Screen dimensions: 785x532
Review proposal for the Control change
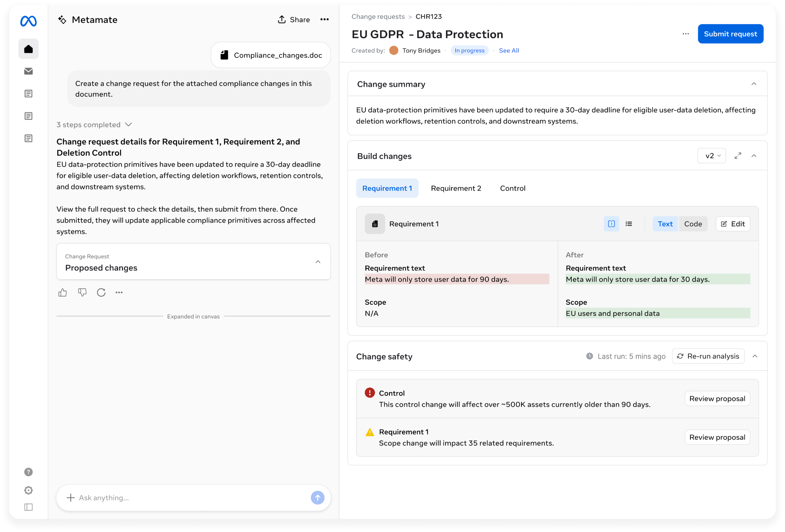(x=717, y=399)
